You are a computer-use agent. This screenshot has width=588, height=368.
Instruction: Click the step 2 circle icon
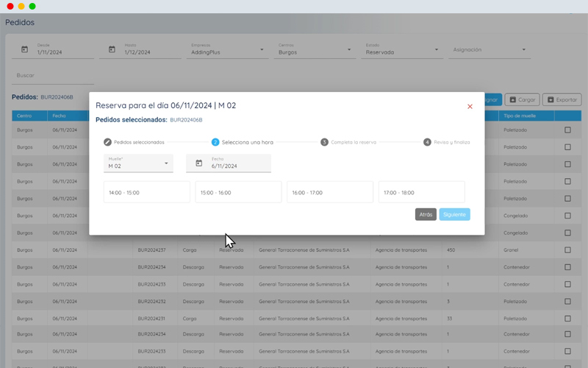215,142
